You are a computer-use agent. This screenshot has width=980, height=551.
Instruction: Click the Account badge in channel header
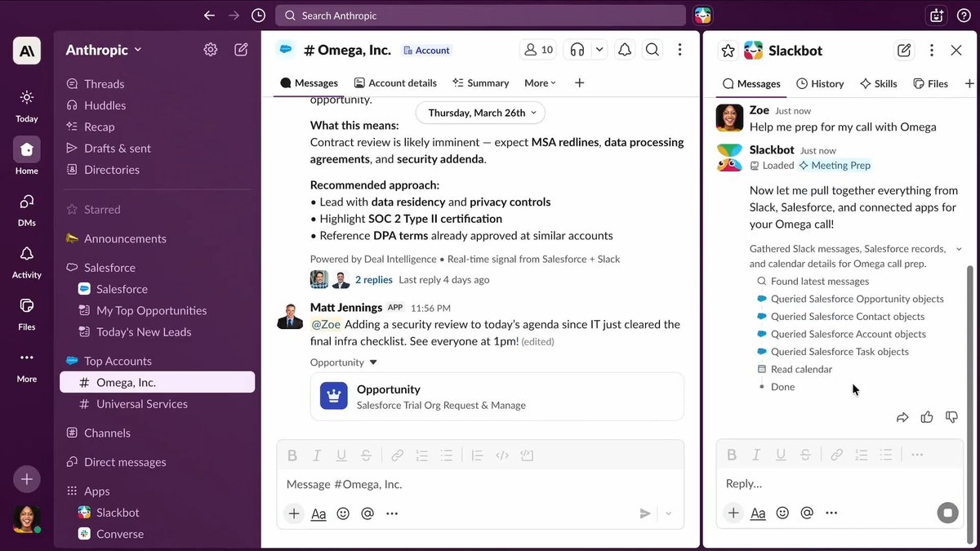pyautogui.click(x=426, y=51)
